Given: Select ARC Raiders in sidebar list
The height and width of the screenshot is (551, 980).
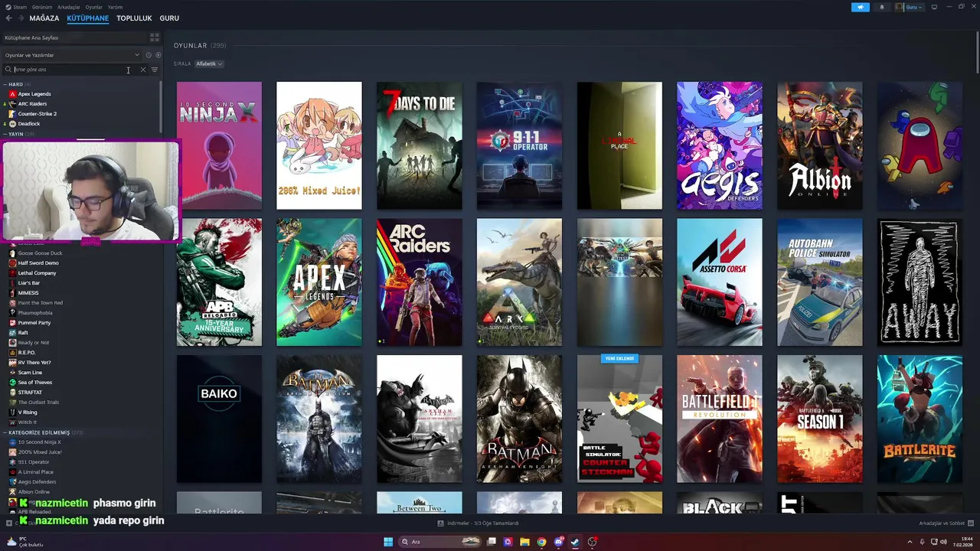Looking at the screenshot, I should 32,104.
